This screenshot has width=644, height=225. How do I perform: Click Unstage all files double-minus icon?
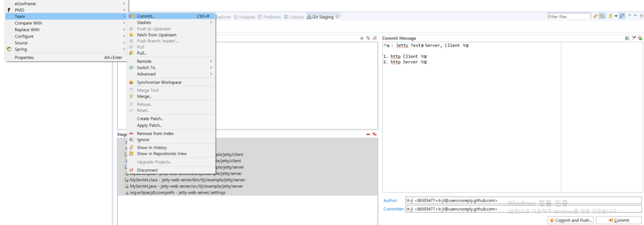(374, 134)
